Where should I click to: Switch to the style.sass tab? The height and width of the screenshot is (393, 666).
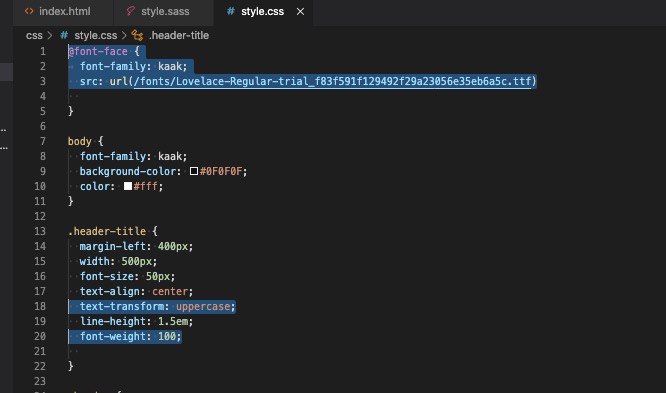point(164,12)
